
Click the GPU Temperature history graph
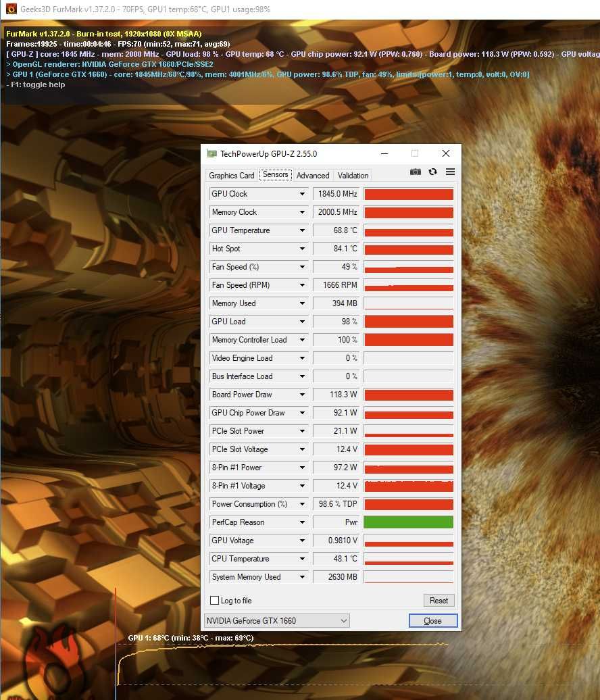(409, 230)
